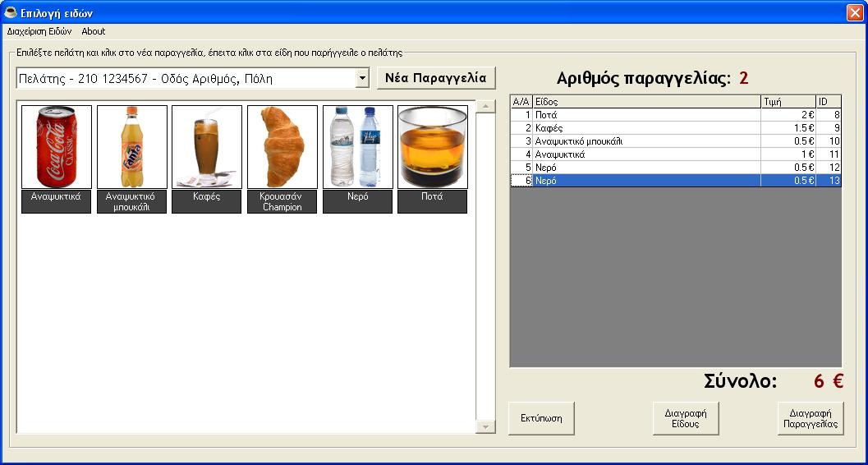Add the whiskey glass product image

[432, 147]
